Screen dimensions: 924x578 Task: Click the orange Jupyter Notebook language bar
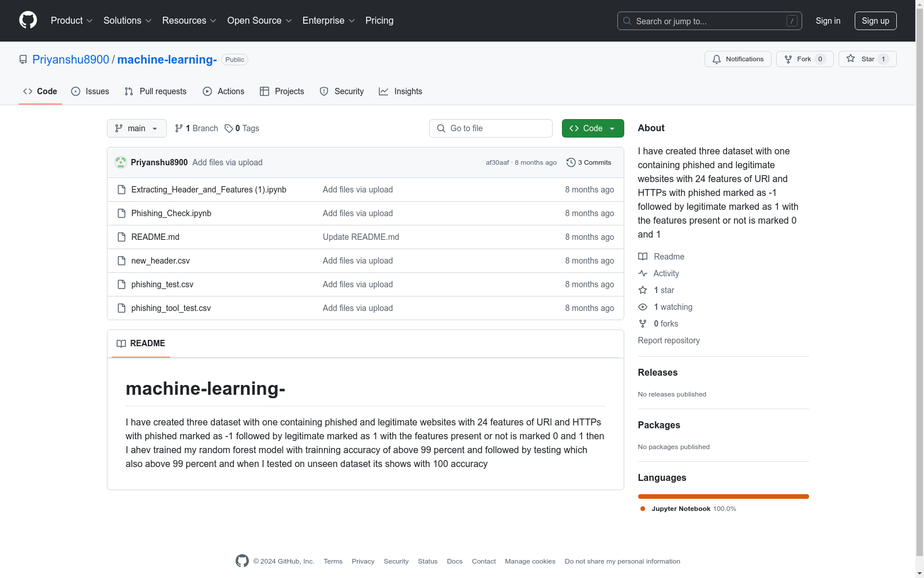tap(724, 497)
